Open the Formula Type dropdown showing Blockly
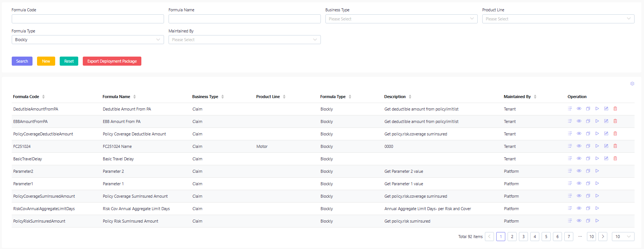 [x=88, y=40]
